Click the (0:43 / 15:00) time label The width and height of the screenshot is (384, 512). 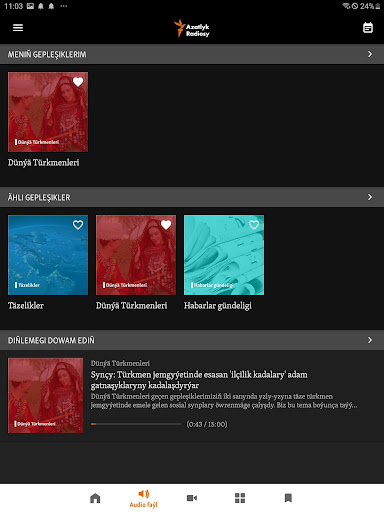click(x=207, y=424)
